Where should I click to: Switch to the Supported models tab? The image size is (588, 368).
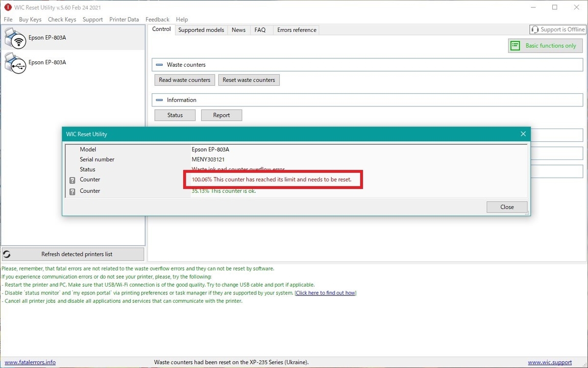[201, 30]
